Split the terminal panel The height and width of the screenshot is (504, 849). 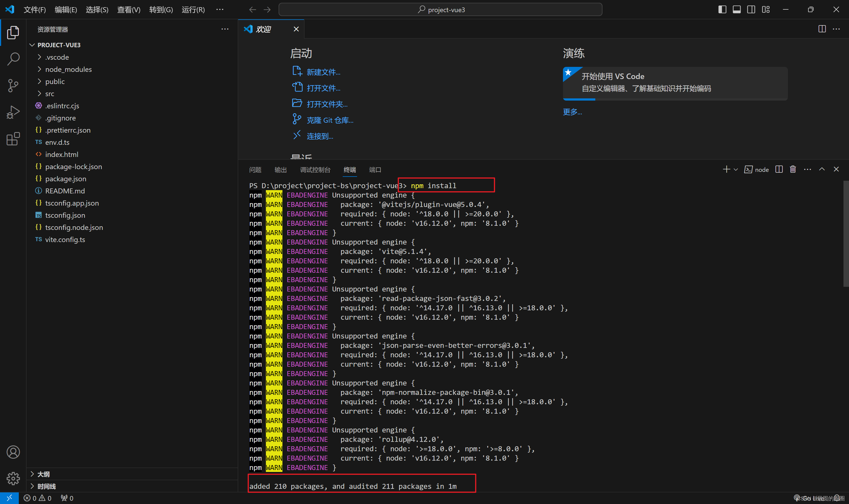779,169
